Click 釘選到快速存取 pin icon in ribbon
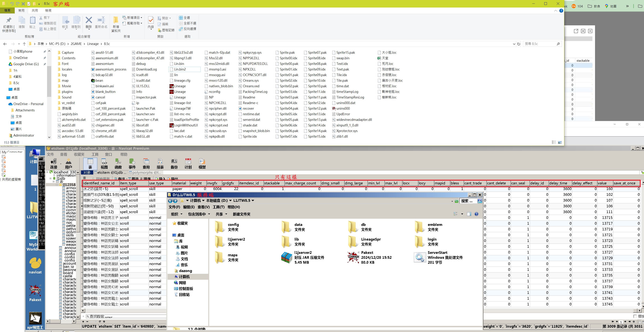Viewport: 644px width, 332px height. 9,24
